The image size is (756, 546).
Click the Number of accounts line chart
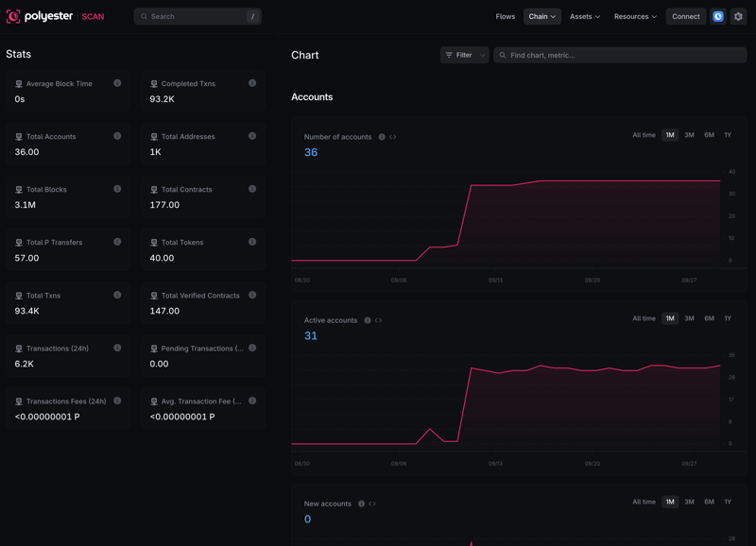[506, 219]
